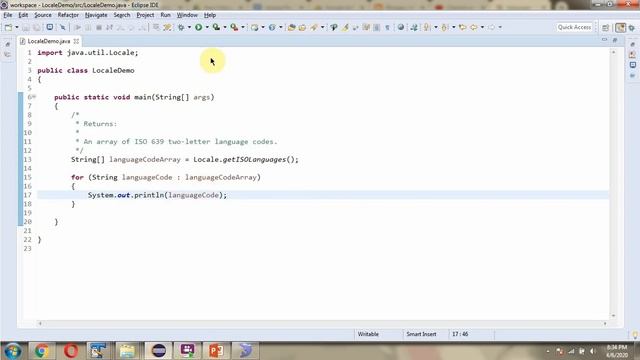Collapse the main method fold toggle
Viewport: 640px width, 360px height.
coord(34,97)
